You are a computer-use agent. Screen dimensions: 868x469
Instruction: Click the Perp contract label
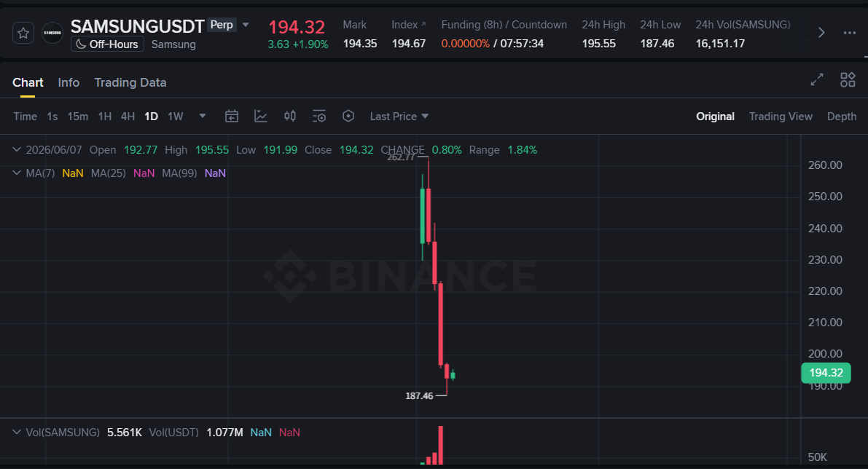click(x=222, y=25)
